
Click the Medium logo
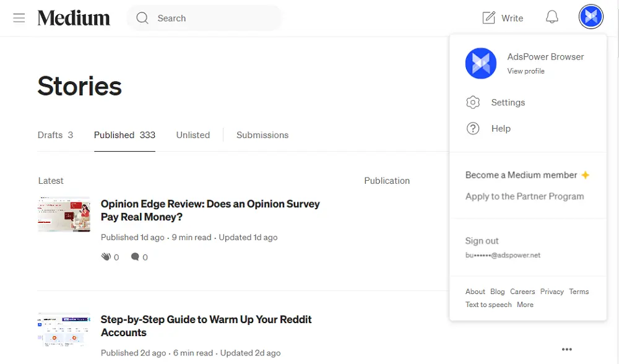[x=74, y=18]
